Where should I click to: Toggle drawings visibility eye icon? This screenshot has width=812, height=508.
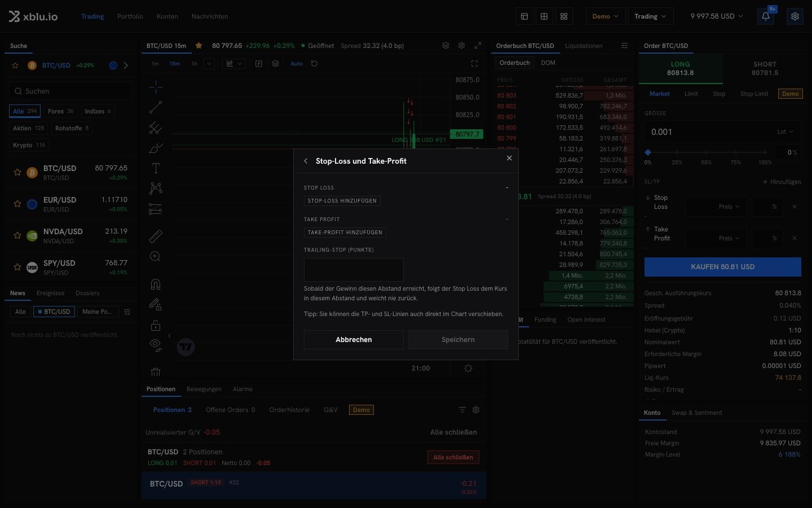click(x=156, y=345)
